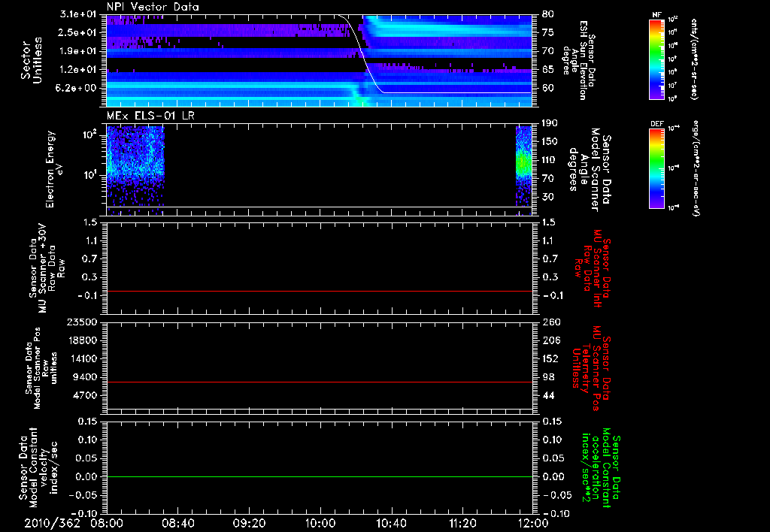Image resolution: width=770 pixels, height=532 pixels.
Task: Click the white sun elevation curve
Action: pos(364,54)
